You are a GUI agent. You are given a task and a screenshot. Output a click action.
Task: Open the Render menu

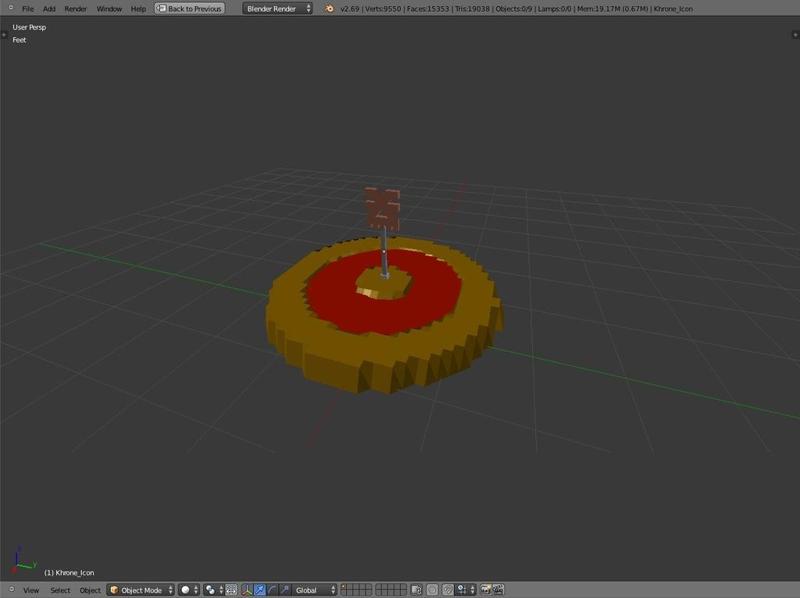click(x=76, y=9)
